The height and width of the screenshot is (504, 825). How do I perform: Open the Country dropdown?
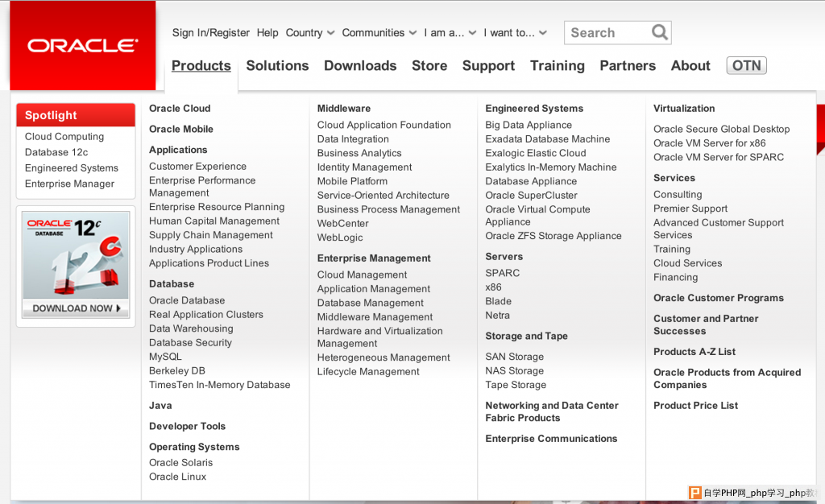[x=310, y=32]
